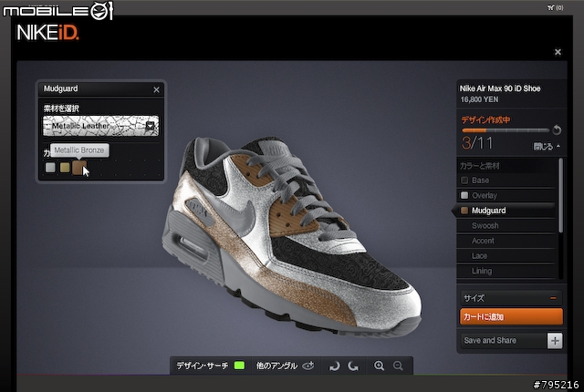
Task: Open デザイン・サーチ design search
Action: coord(203,366)
